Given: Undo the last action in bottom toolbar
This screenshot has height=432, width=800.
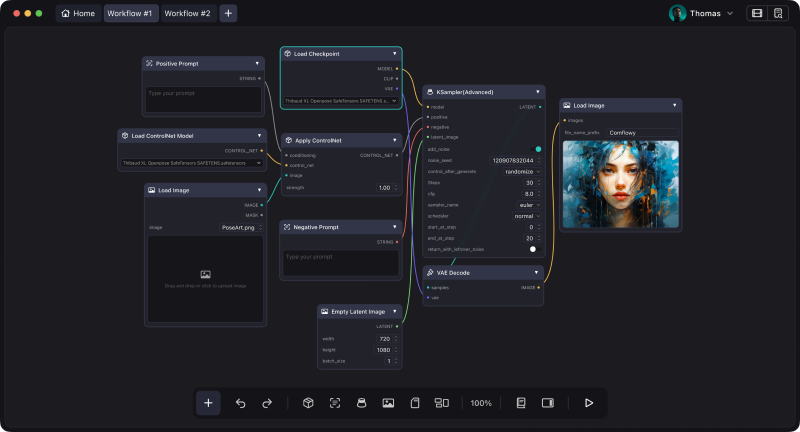Looking at the screenshot, I should click(x=240, y=403).
